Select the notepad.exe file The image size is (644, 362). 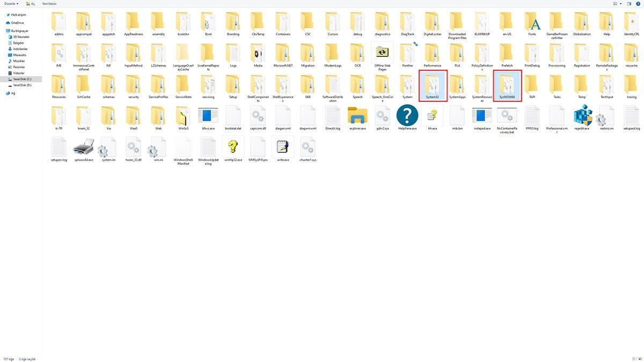[482, 116]
